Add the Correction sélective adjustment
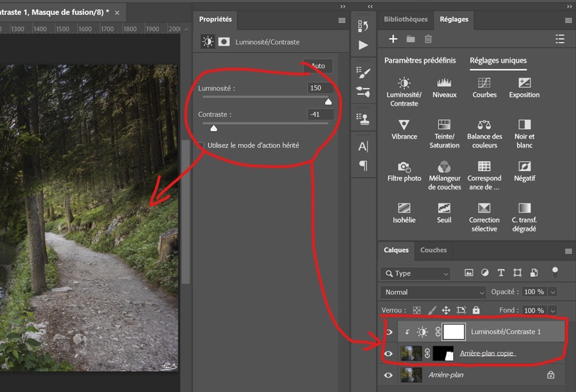The image size is (576, 392). (x=484, y=218)
